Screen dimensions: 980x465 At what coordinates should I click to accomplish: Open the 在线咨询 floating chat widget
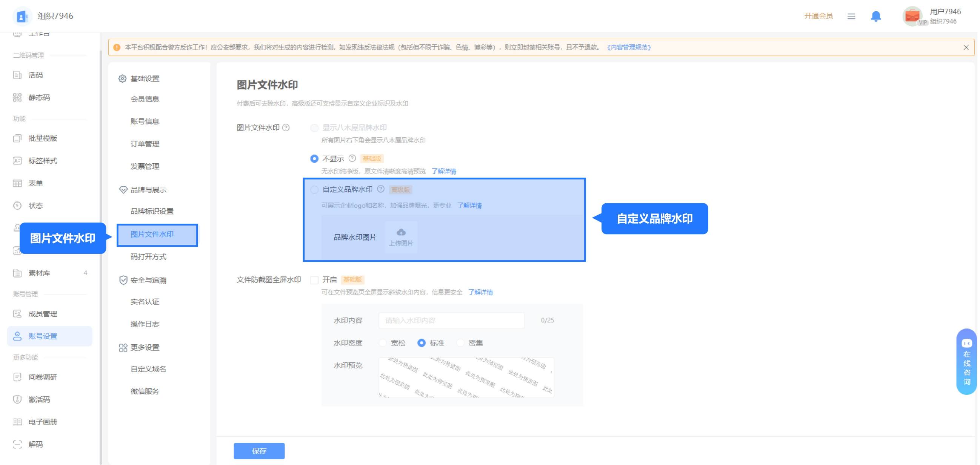[x=966, y=361]
